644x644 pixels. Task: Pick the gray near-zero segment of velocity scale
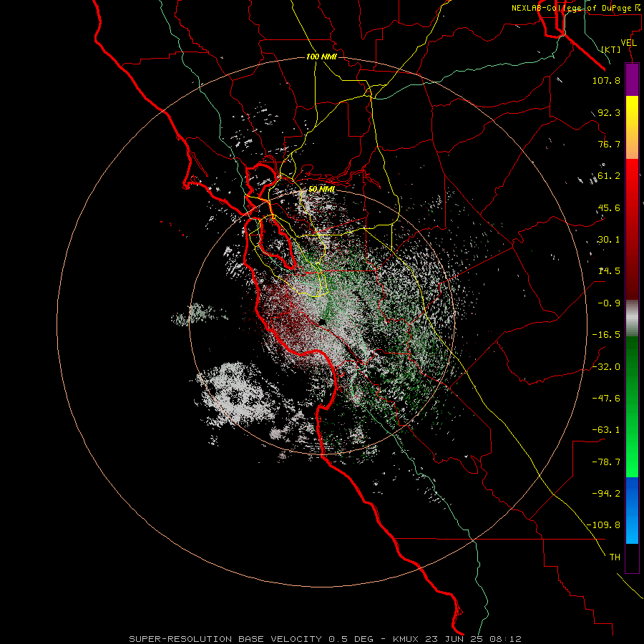coord(632,318)
